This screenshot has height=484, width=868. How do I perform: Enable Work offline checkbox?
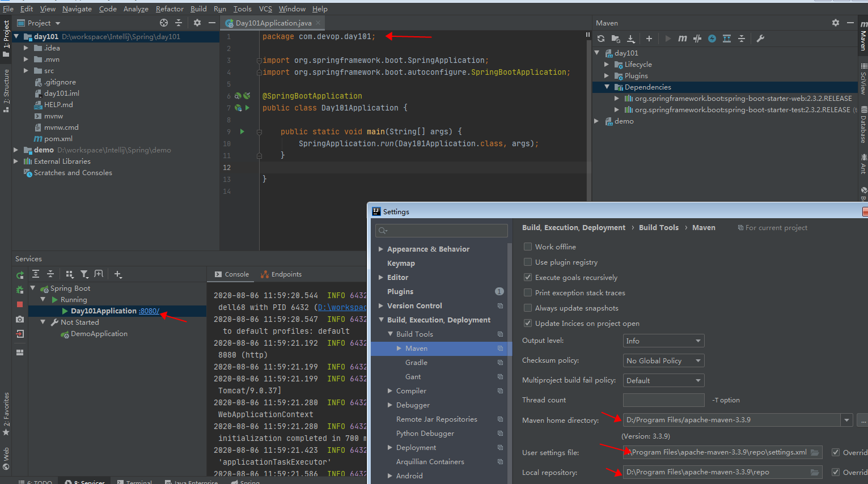pos(528,247)
